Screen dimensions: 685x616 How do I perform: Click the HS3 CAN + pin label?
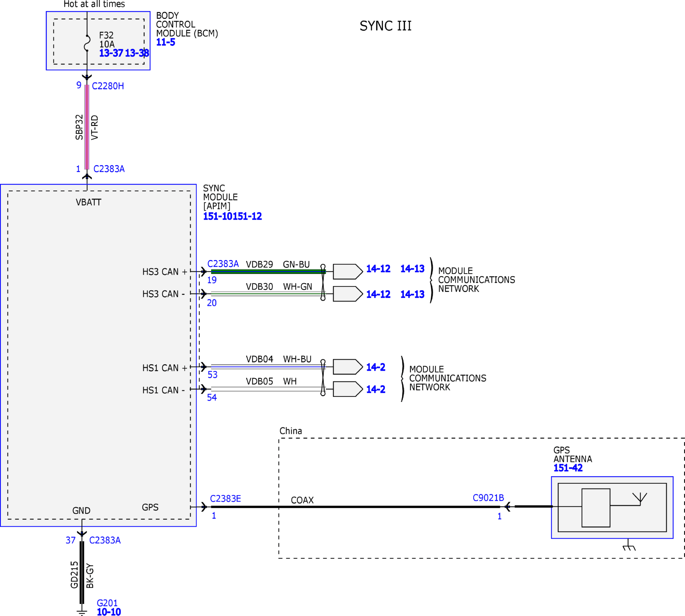pyautogui.click(x=165, y=272)
